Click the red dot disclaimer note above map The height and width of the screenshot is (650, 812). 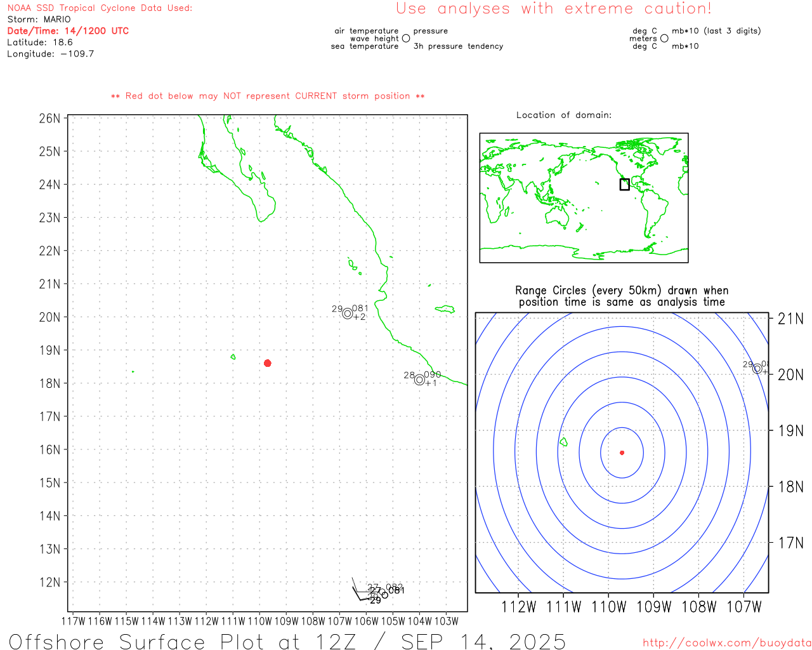coord(268,96)
